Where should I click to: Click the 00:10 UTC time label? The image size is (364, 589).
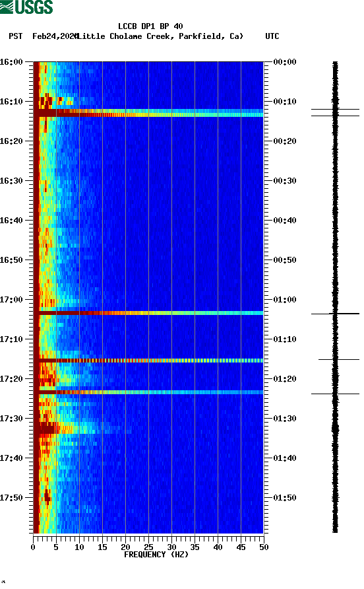tap(285, 102)
